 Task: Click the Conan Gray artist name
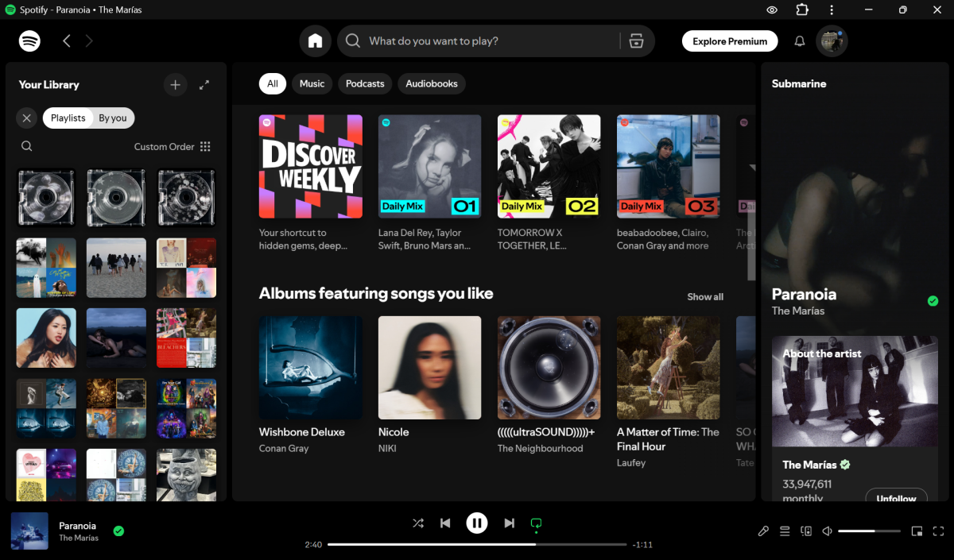coord(284,449)
